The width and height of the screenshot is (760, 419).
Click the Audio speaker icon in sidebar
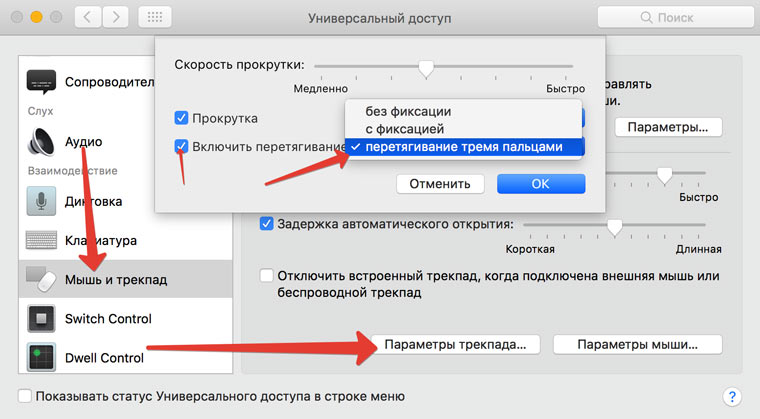43,141
